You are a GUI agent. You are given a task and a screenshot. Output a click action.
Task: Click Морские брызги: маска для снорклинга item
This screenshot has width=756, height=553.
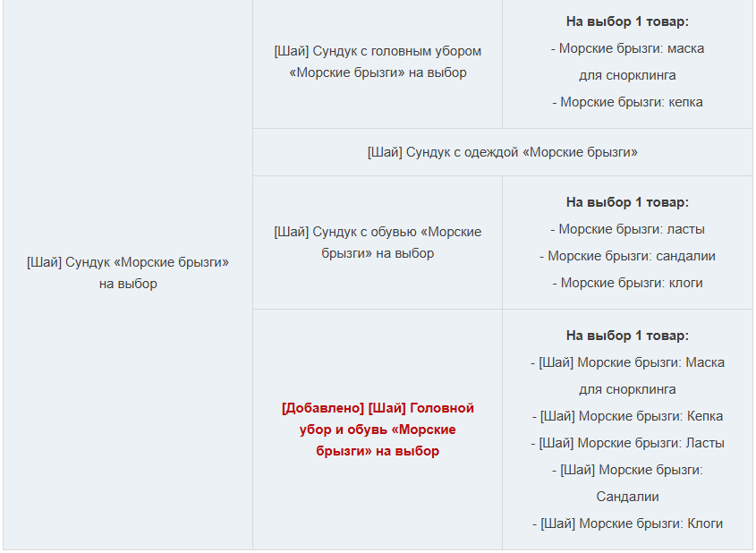(x=627, y=62)
